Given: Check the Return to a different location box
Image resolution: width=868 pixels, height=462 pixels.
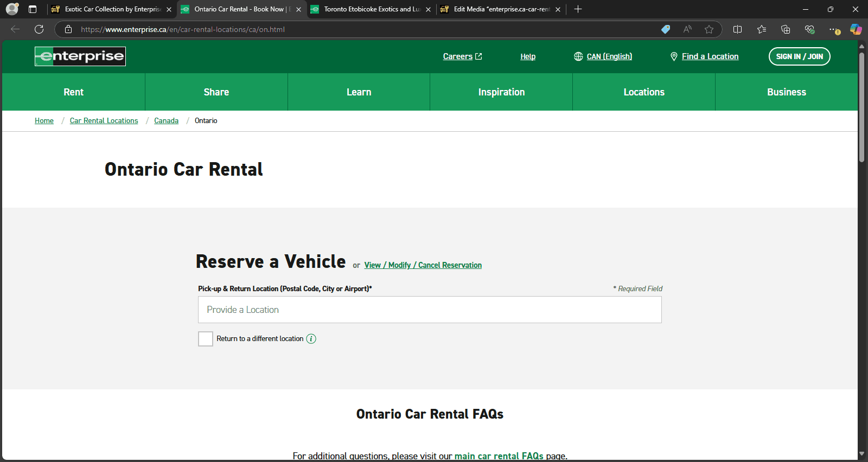Looking at the screenshot, I should click(x=206, y=339).
